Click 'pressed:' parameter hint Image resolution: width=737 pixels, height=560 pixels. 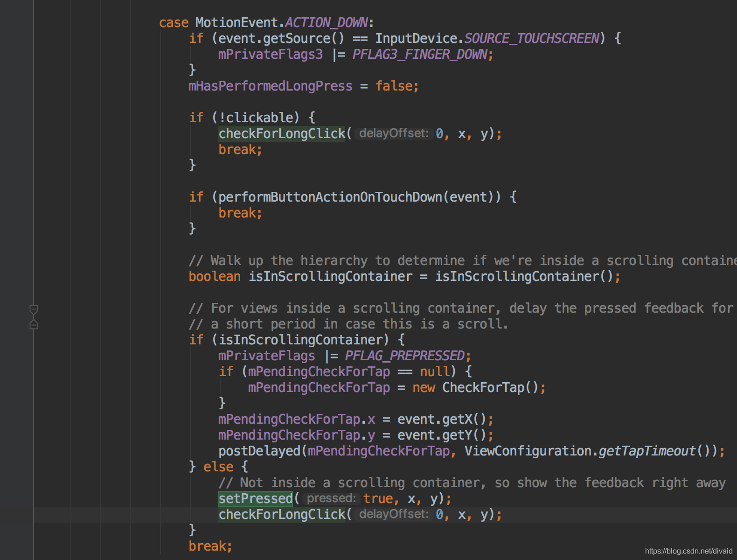331,498
